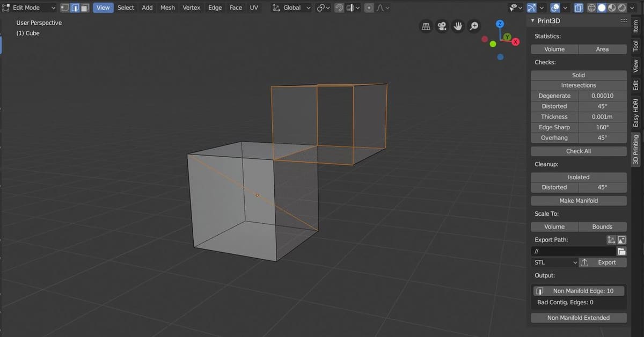Viewport: 644px width, 337px height.
Task: Open the STL format dropdown
Action: click(555, 262)
